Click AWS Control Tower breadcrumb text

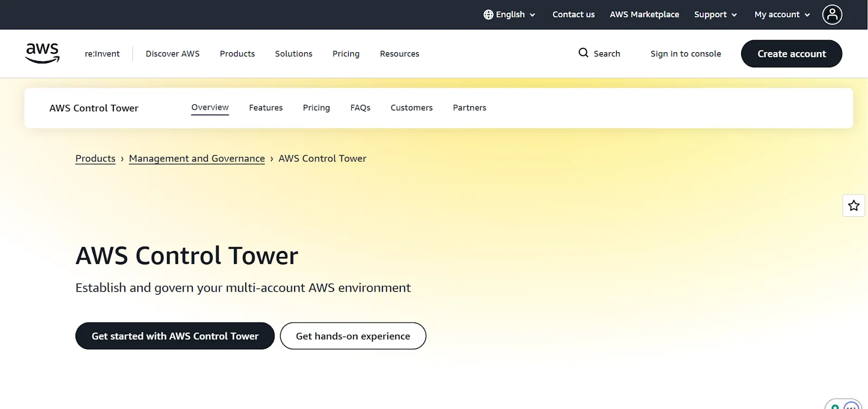(322, 159)
